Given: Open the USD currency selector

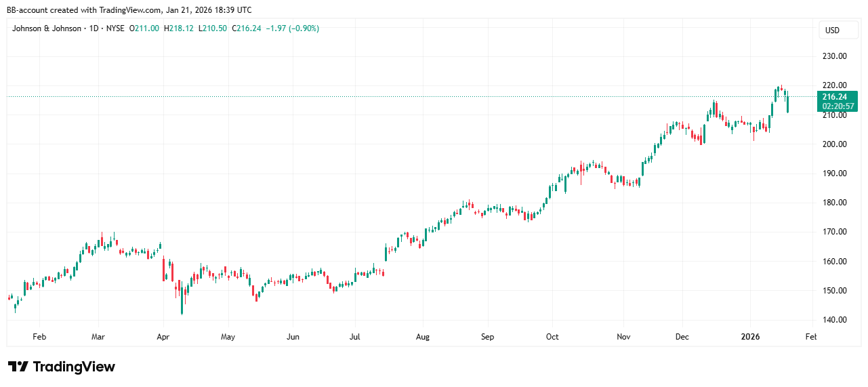Looking at the screenshot, I should tap(831, 30).
